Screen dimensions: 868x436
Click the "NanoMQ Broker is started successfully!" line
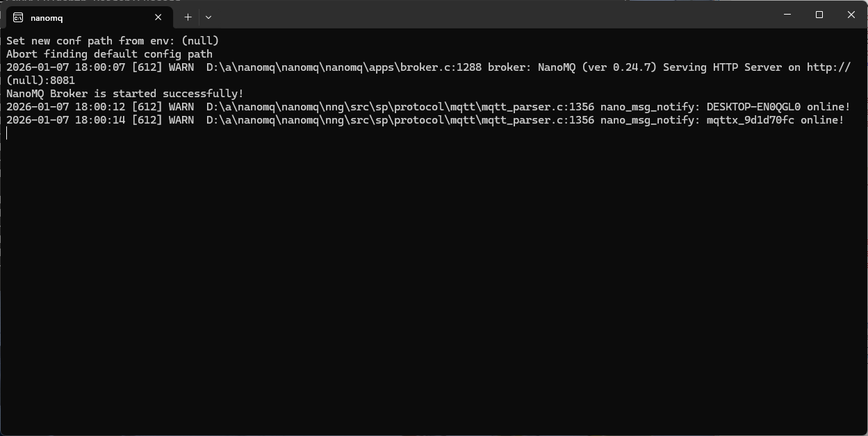125,94
